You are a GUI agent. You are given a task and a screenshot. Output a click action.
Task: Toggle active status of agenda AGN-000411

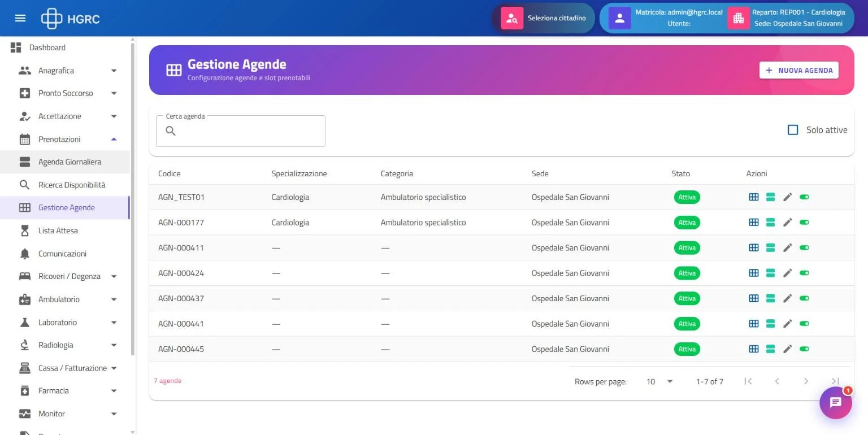click(x=805, y=247)
